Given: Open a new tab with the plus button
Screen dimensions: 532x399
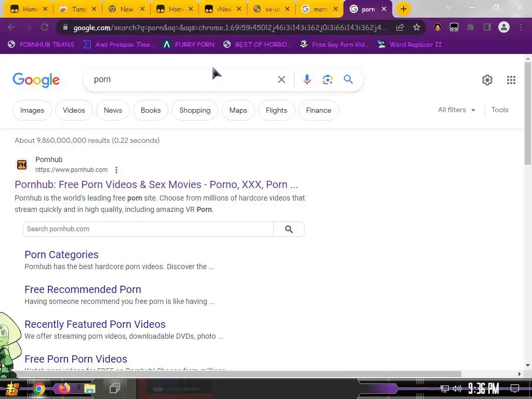Looking at the screenshot, I should click(x=403, y=9).
